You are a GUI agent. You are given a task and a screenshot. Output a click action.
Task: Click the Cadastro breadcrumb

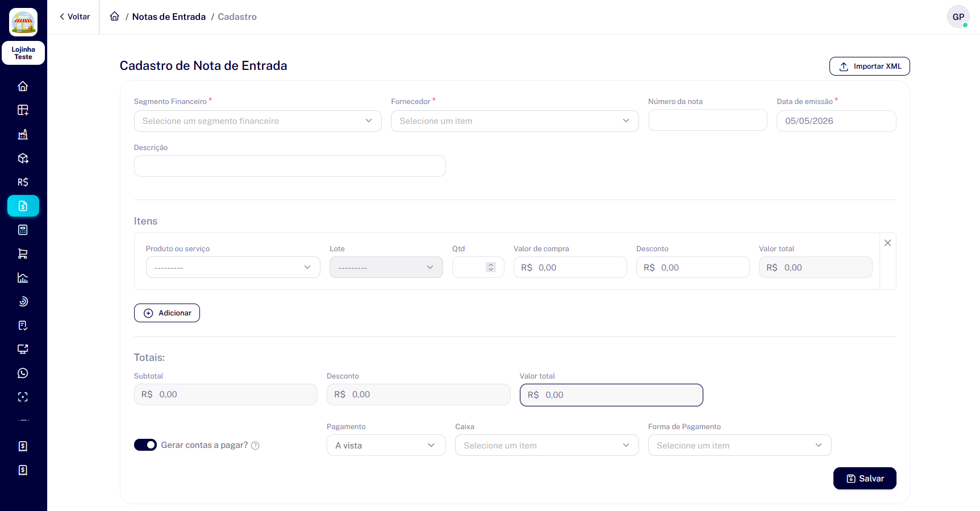tap(237, 16)
